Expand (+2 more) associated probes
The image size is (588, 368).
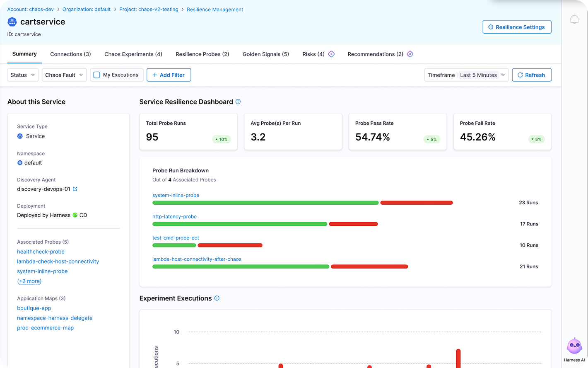pos(29,281)
